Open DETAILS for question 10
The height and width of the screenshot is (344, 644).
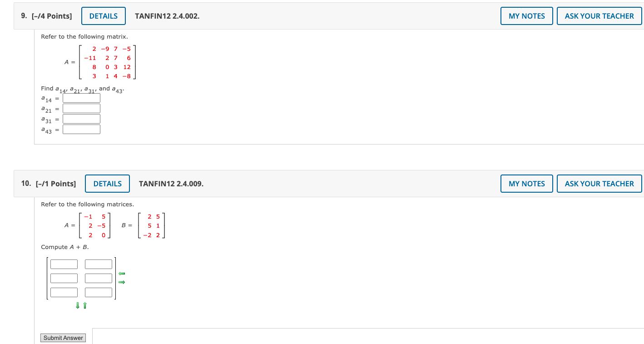point(107,184)
